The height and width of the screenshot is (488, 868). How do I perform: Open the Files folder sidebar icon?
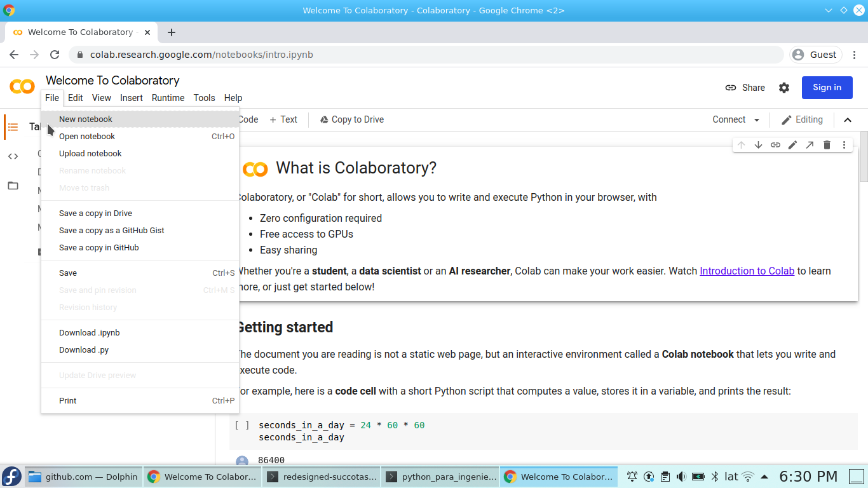[13, 186]
